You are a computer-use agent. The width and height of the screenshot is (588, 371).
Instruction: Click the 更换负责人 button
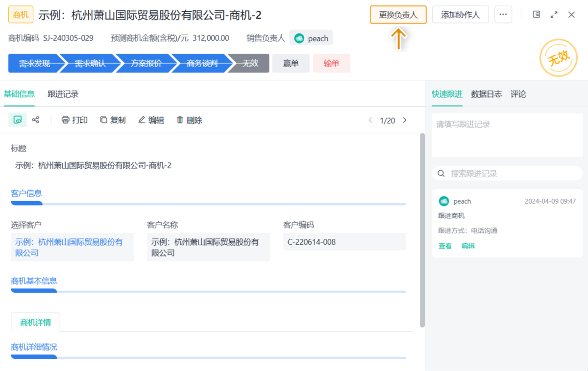(x=398, y=15)
